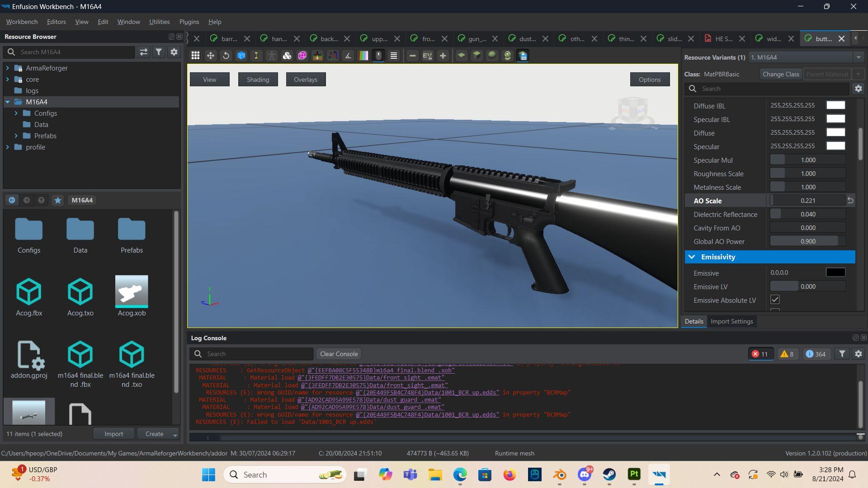Click the Clear Console button
The image size is (868, 488).
339,354
